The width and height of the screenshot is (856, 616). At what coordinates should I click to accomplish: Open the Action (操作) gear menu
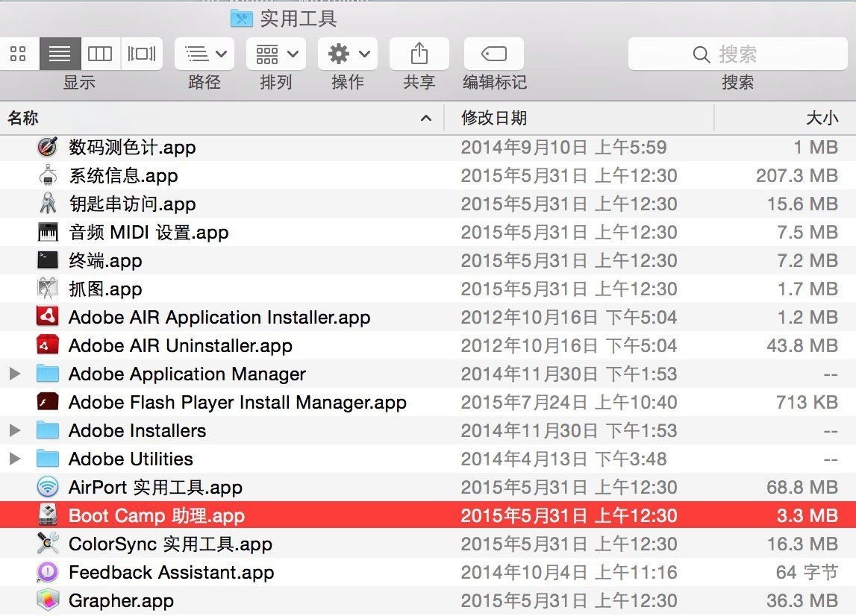click(347, 54)
